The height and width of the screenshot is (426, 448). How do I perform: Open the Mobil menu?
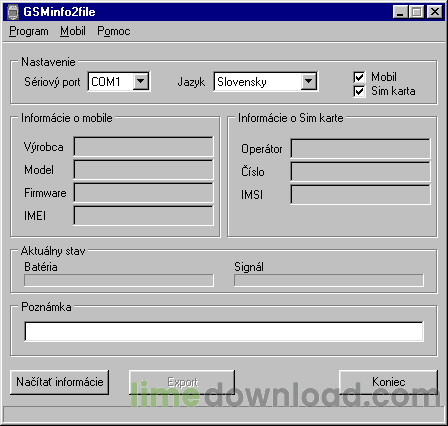click(x=73, y=31)
